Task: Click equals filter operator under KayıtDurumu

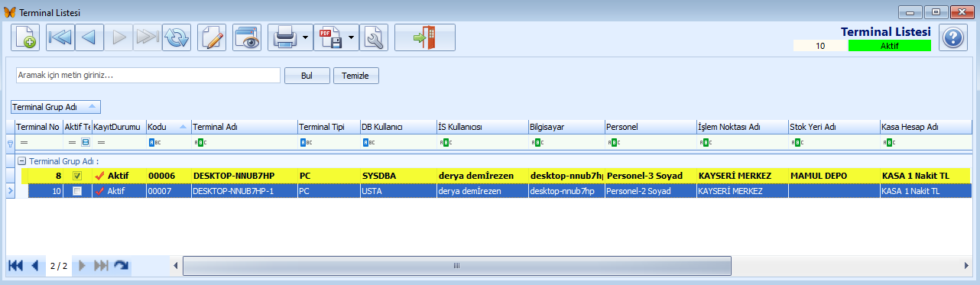Action: (100, 143)
